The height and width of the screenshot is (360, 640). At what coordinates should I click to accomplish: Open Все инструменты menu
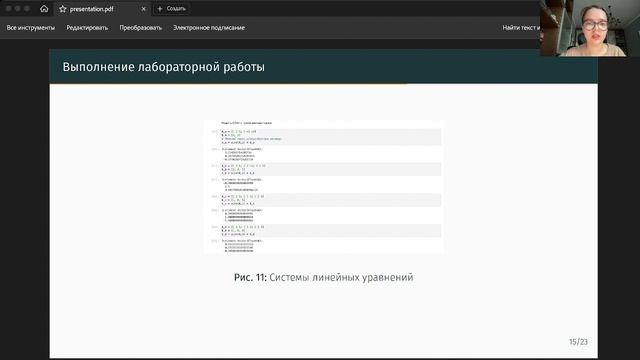click(x=31, y=28)
